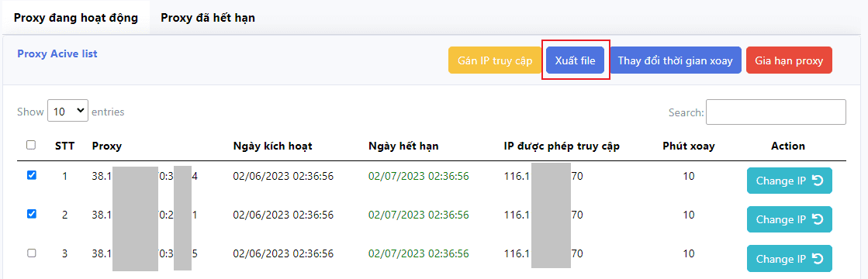868x279 pixels.
Task: Click Change IP button in row 2
Action: [789, 219]
